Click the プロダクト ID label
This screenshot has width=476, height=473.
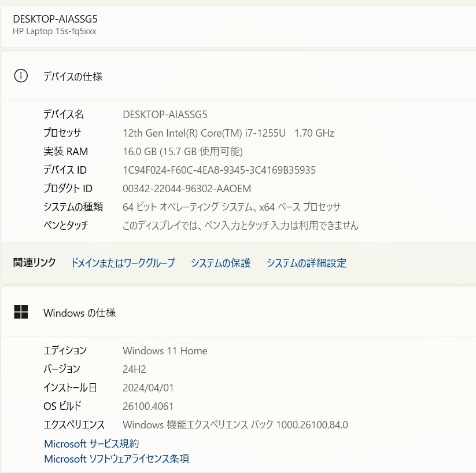click(68, 189)
